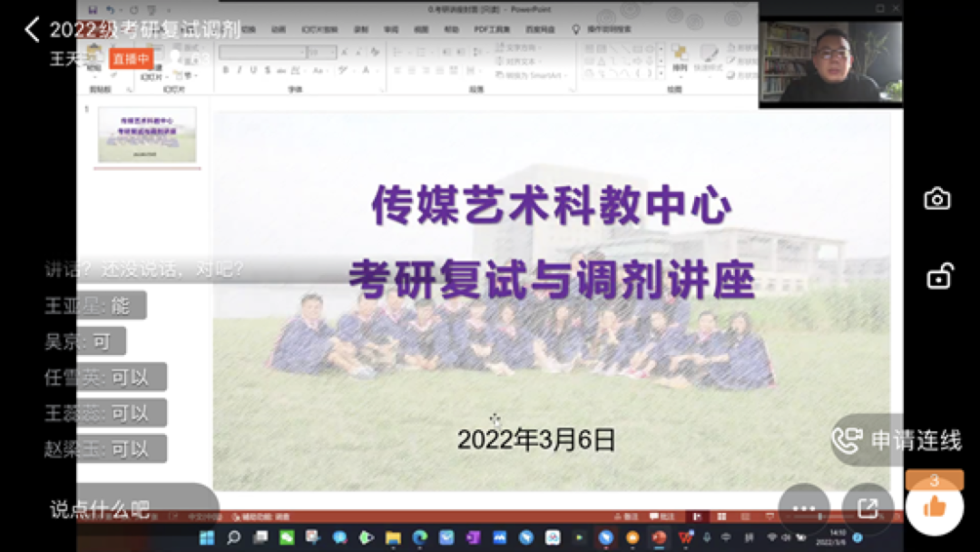Pick the text highlight color button
Image resolution: width=980 pixels, height=552 pixels.
click(343, 71)
